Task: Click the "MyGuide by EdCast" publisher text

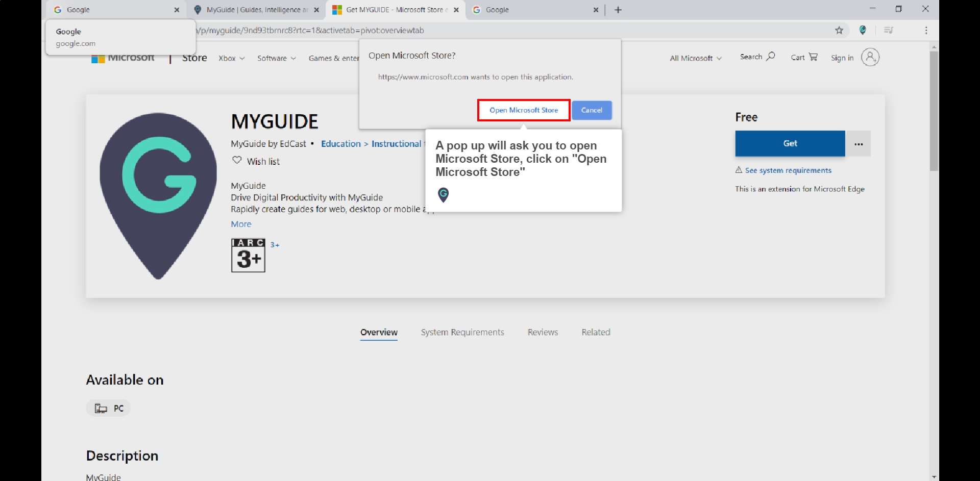Action: click(268, 144)
